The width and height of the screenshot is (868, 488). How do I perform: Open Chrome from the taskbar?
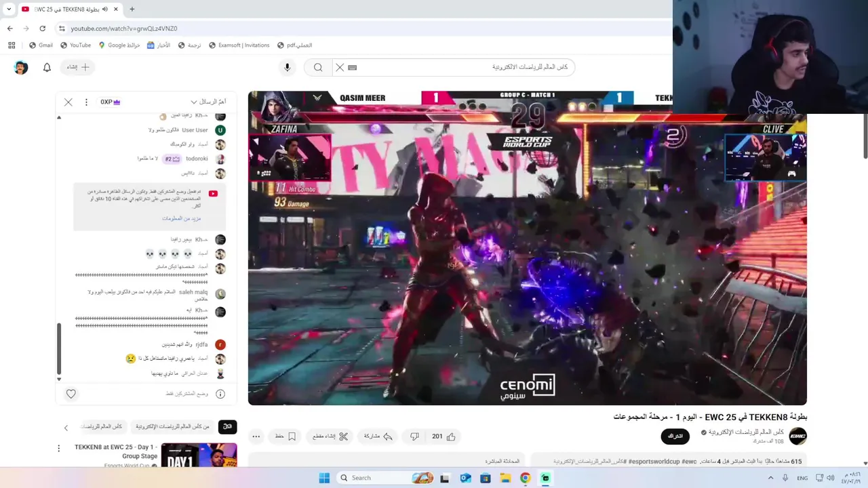525,478
